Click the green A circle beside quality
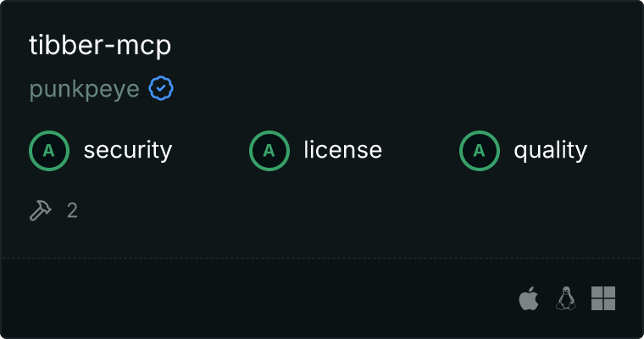 480,151
